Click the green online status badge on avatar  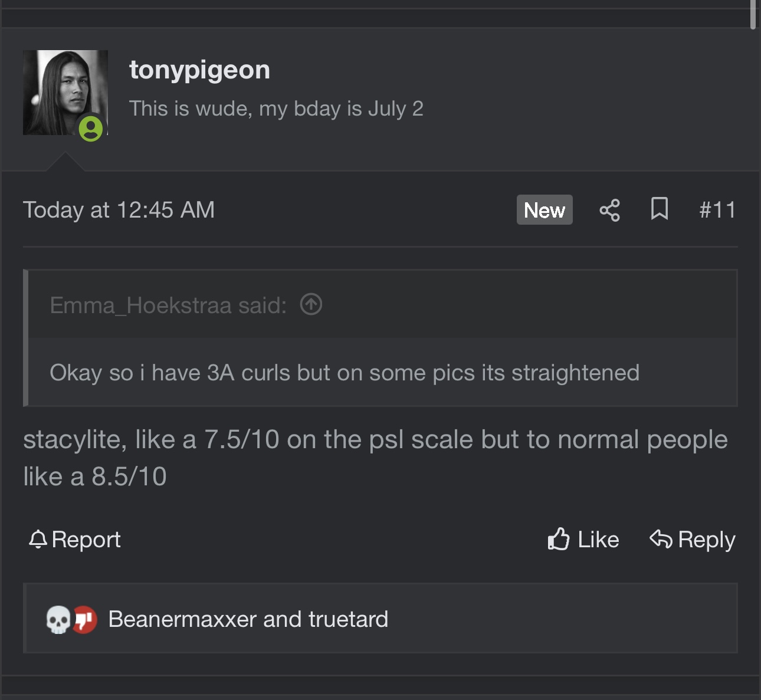pos(91,128)
